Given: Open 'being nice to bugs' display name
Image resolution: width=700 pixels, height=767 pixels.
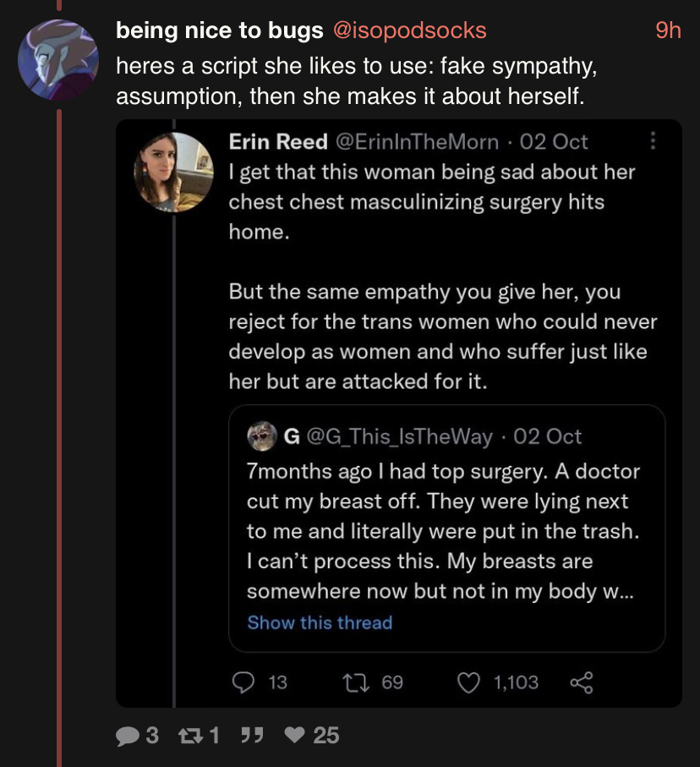Looking at the screenshot, I should click(x=219, y=31).
